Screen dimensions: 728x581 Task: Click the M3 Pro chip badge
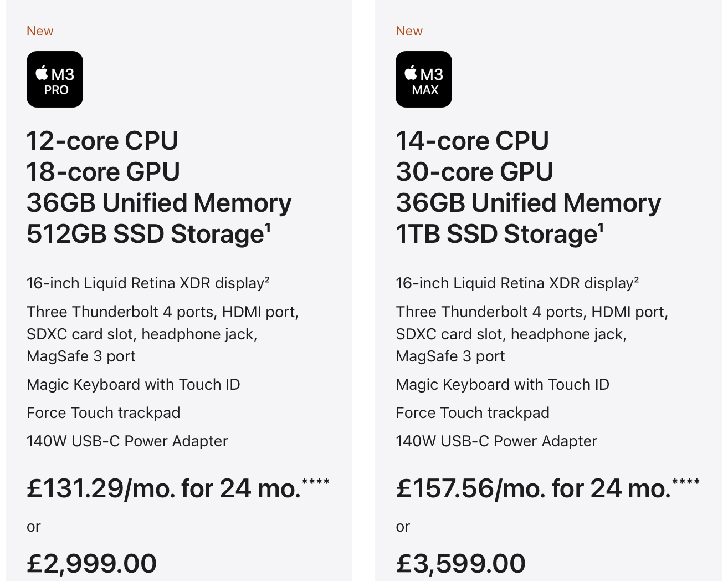(55, 79)
